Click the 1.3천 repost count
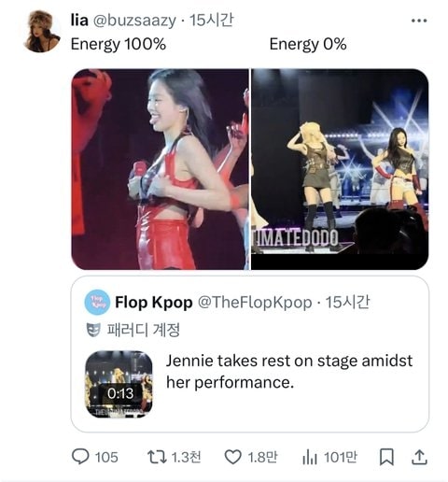Viewport: 448px width, 482px height. coord(186,457)
